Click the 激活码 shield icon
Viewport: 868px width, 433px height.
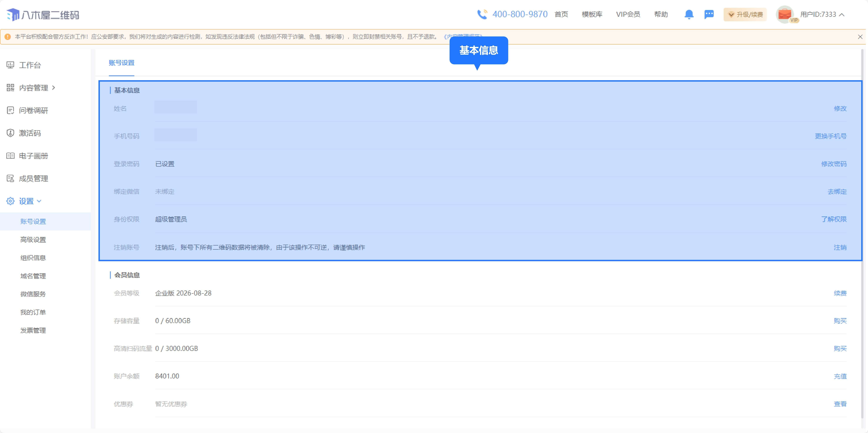click(10, 133)
